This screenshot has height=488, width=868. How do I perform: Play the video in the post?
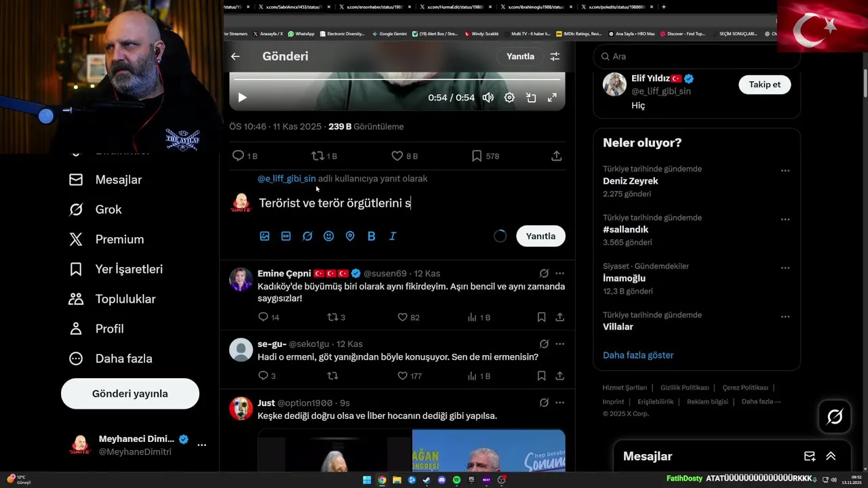[x=242, y=98]
